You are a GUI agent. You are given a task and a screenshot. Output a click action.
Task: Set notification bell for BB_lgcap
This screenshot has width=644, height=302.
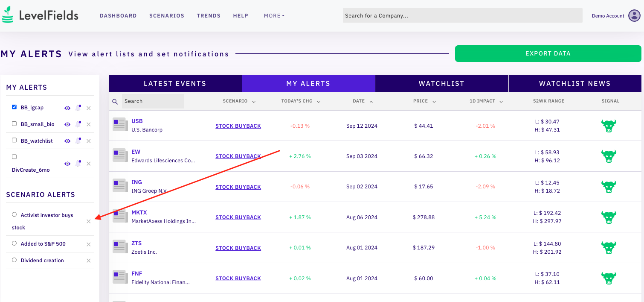[x=78, y=108]
